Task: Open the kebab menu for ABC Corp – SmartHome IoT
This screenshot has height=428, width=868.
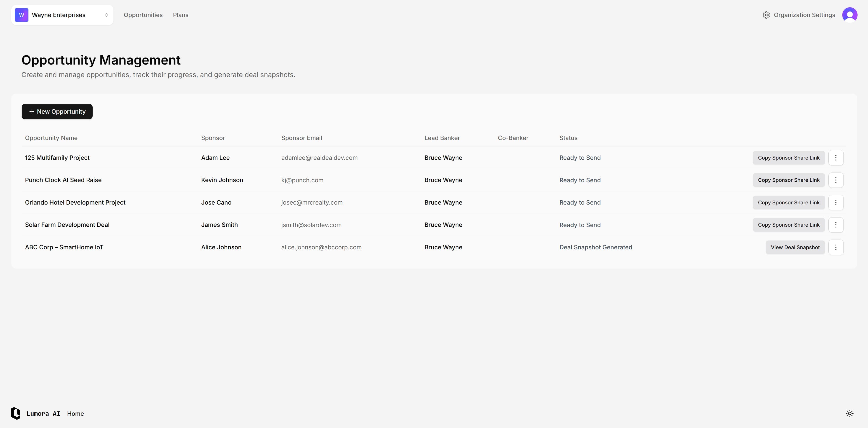Action: tap(836, 247)
